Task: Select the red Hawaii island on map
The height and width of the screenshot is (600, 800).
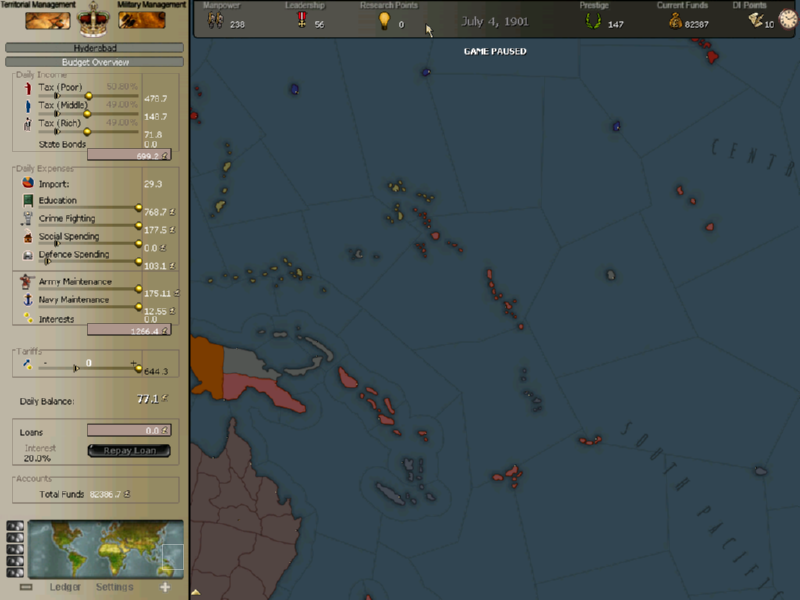Action: [712, 56]
